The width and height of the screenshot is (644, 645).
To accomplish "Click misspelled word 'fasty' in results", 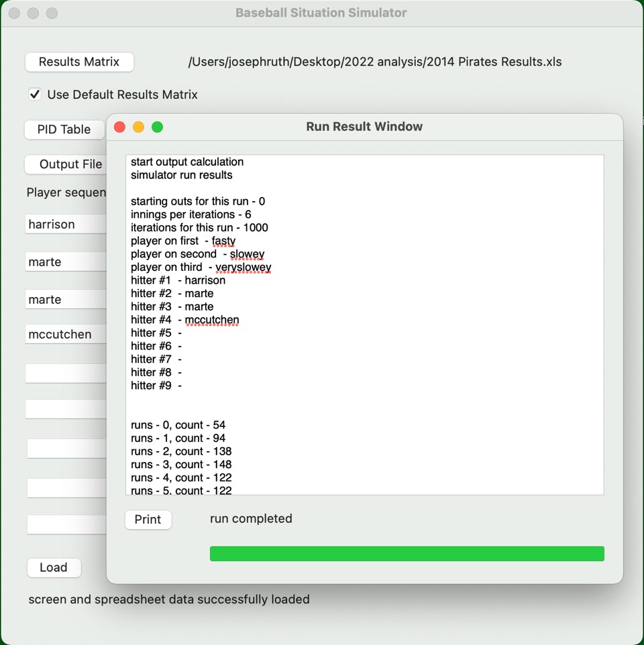I will (x=223, y=241).
